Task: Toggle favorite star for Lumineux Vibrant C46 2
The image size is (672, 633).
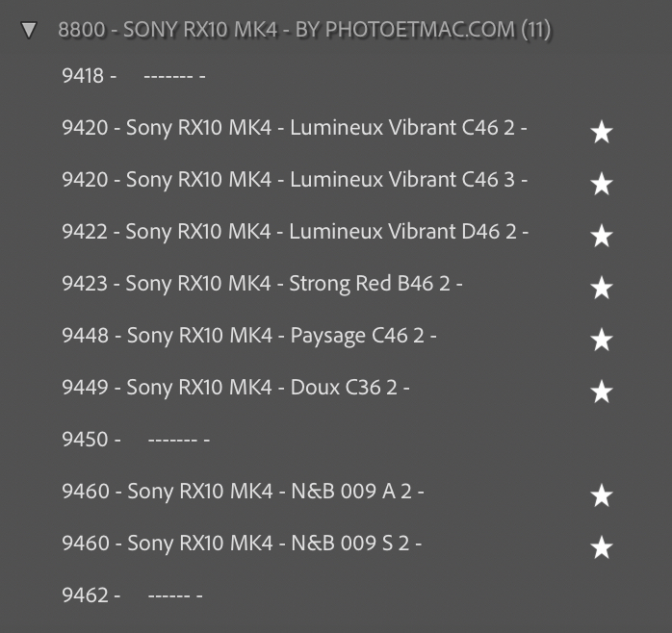Action: [601, 132]
